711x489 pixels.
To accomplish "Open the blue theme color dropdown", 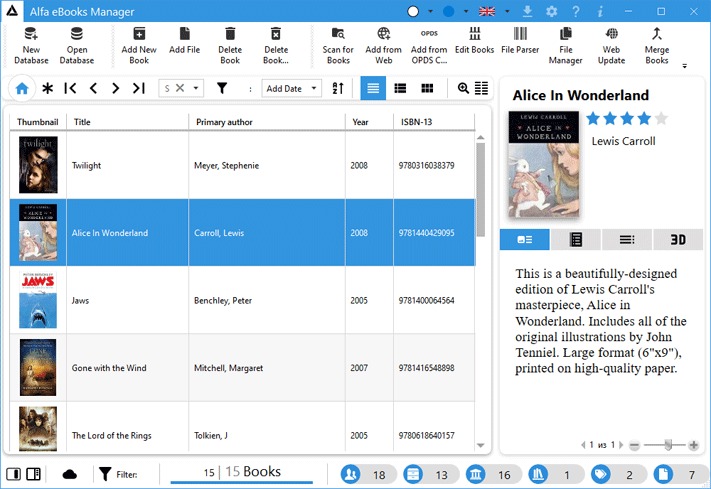I will (466, 11).
